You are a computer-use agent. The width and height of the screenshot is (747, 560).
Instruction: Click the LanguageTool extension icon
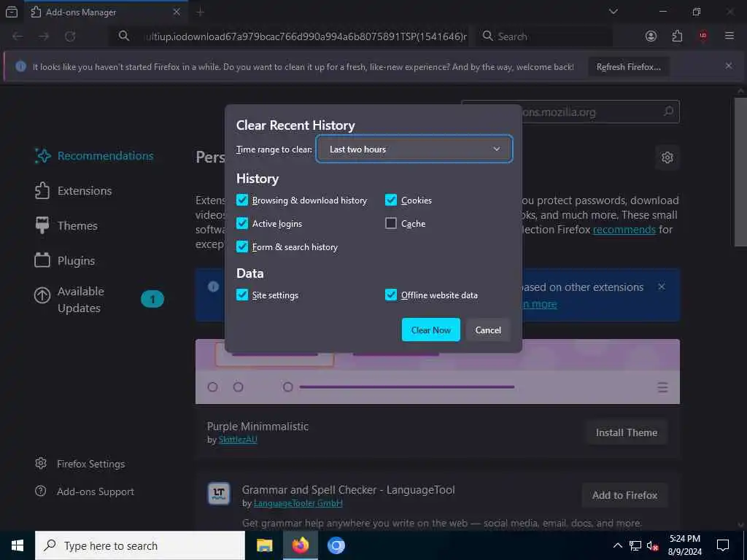(x=219, y=494)
